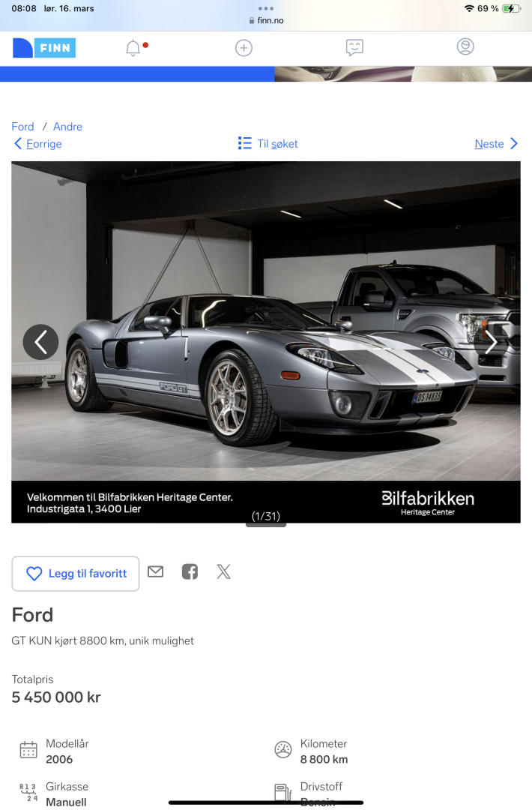Show next photo with right arrow
The width and height of the screenshot is (532, 810).
[x=492, y=342]
